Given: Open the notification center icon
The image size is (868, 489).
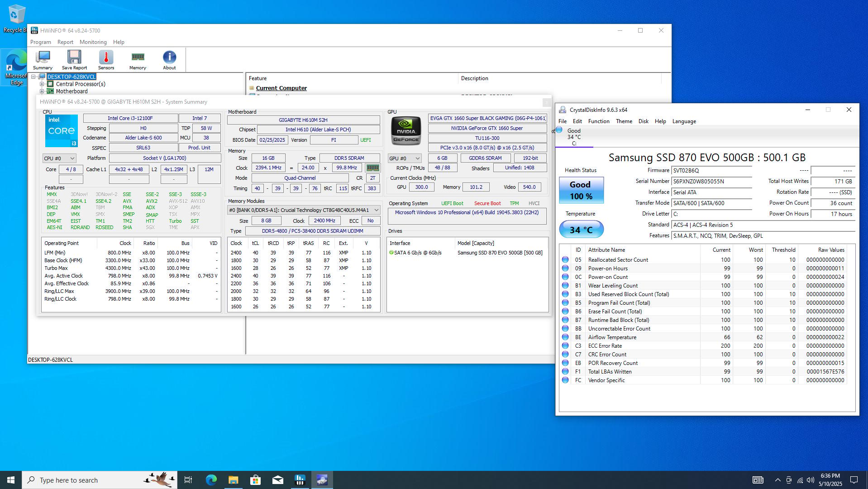Looking at the screenshot, I should tap(854, 480).
